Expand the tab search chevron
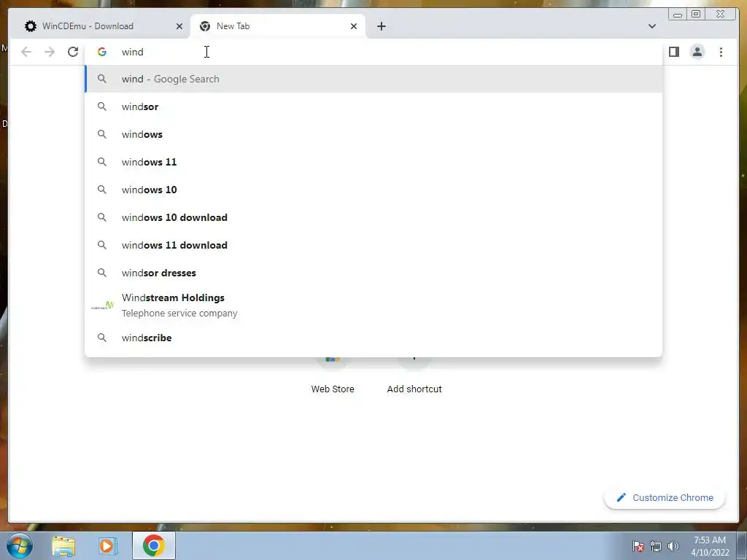 [x=651, y=26]
